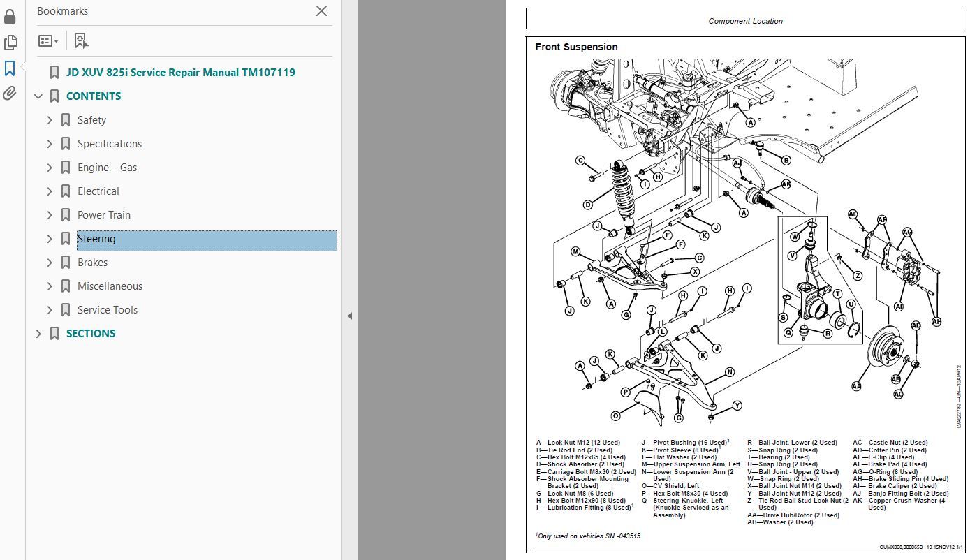Select the SECTIONS bookmark
Screen dimensions: 977x560
tap(91, 334)
